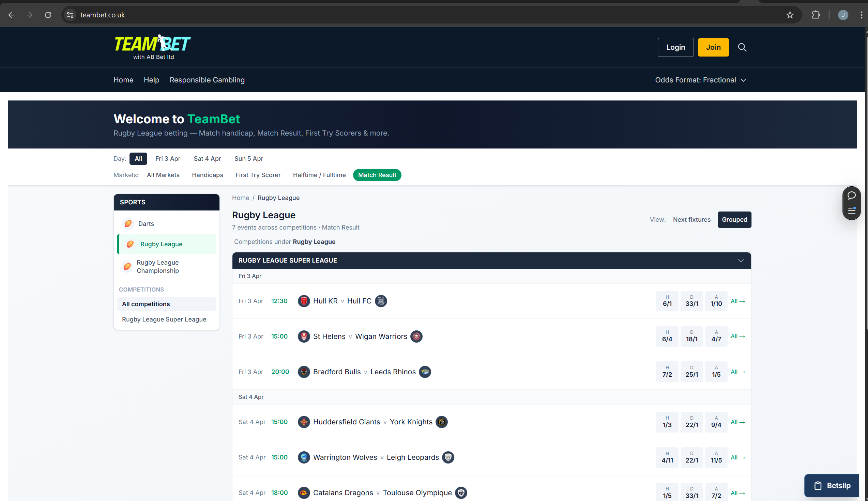This screenshot has height=501, width=868.
Task: Switch view to Next fixtures
Action: (691, 220)
